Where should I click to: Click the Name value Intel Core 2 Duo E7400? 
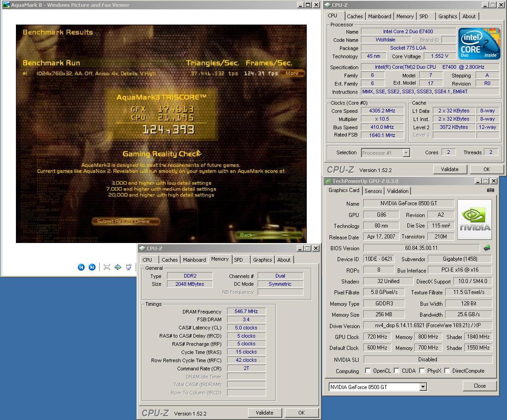[x=408, y=31]
